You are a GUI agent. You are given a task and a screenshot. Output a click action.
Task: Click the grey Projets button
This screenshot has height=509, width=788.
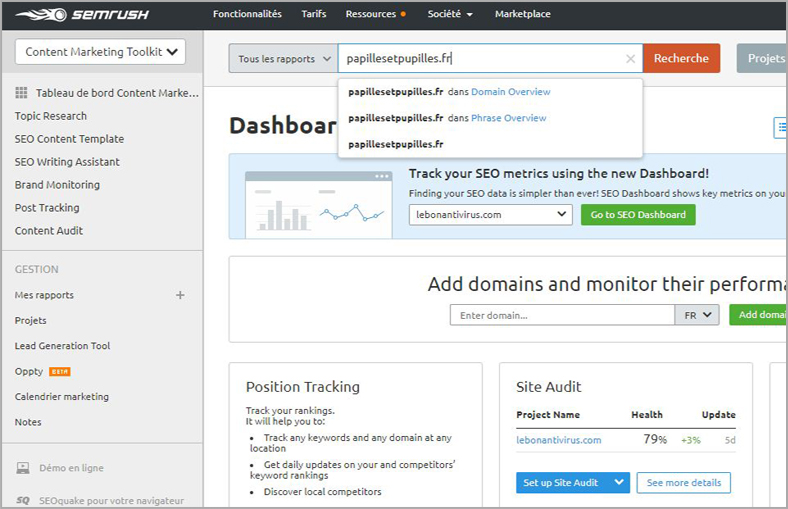coord(762,58)
